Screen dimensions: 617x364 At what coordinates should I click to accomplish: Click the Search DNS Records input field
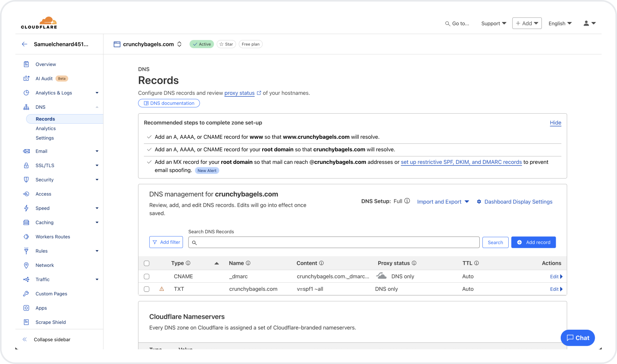(x=334, y=242)
